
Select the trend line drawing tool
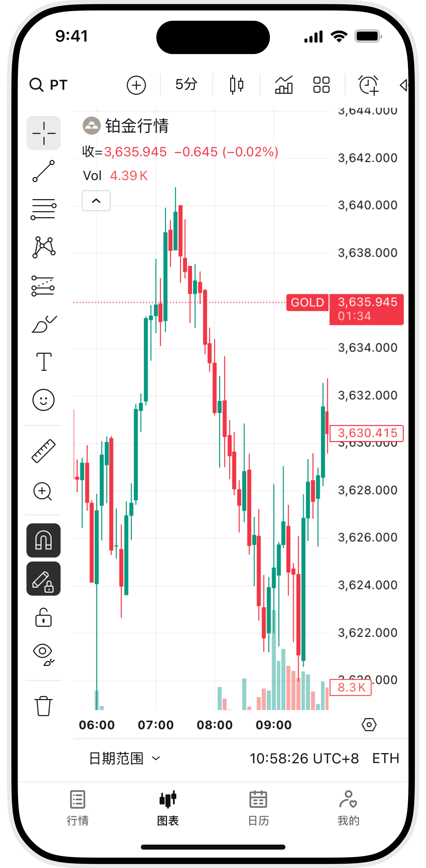pos(44,171)
